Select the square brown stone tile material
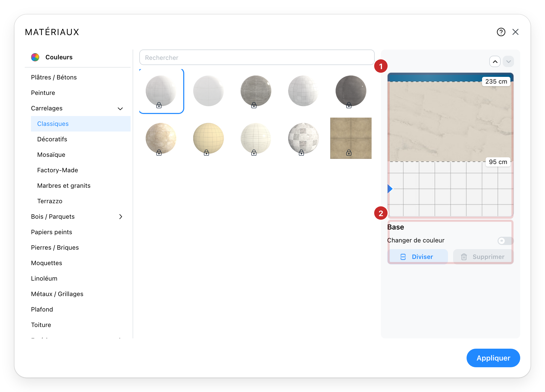This screenshot has height=392, width=545. [351, 138]
